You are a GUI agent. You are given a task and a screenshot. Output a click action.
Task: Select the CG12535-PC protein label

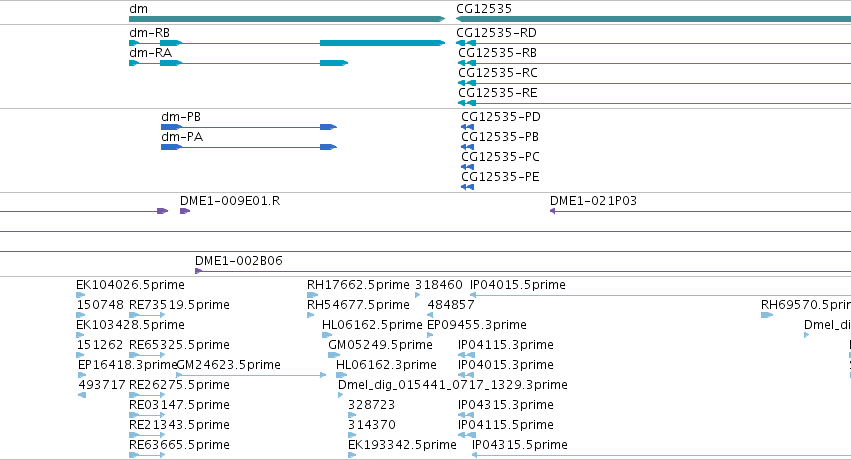(500, 157)
